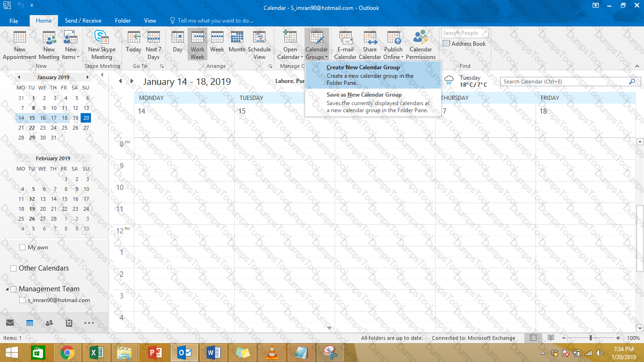Switch to the Send / Receive tab
This screenshot has height=362, width=644.
[83, 21]
